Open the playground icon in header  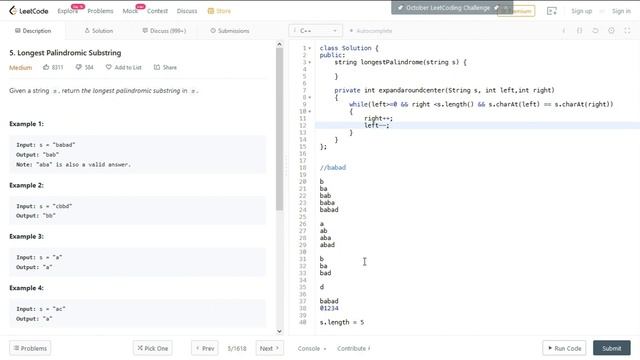pyautogui.click(x=552, y=11)
